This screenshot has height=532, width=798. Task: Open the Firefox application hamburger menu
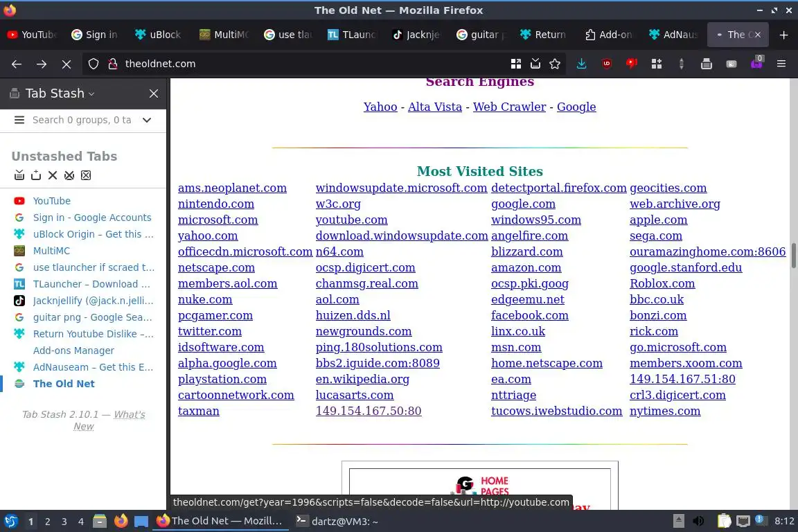point(781,64)
